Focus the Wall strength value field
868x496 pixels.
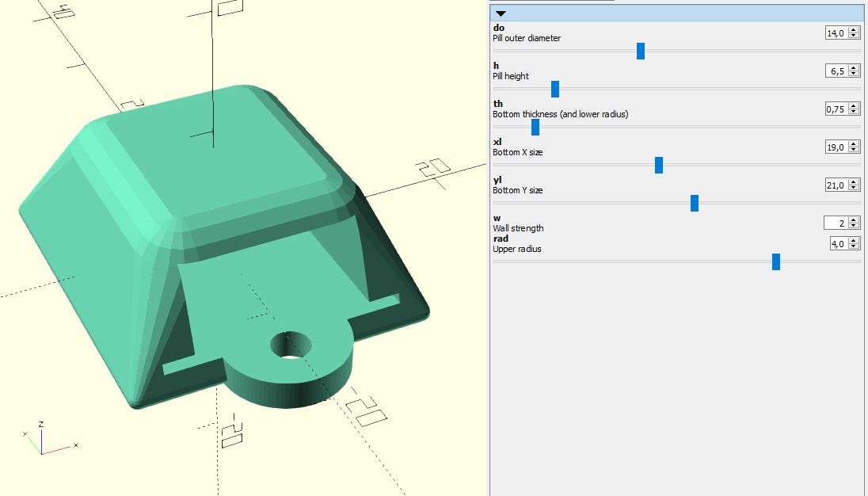[838, 223]
